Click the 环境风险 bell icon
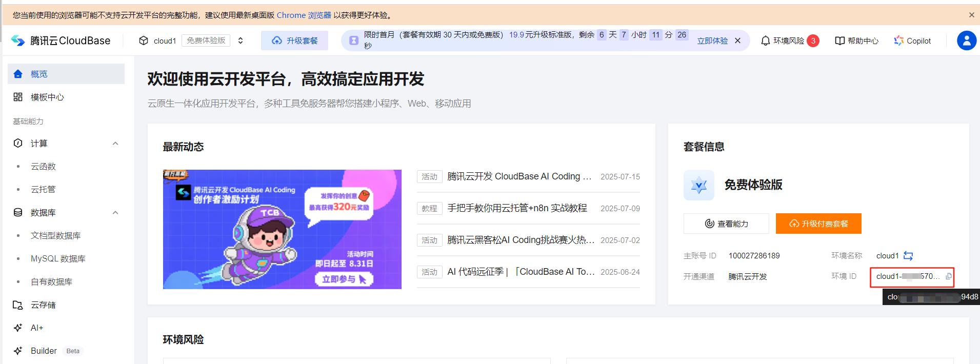The height and width of the screenshot is (364, 980). 765,41
